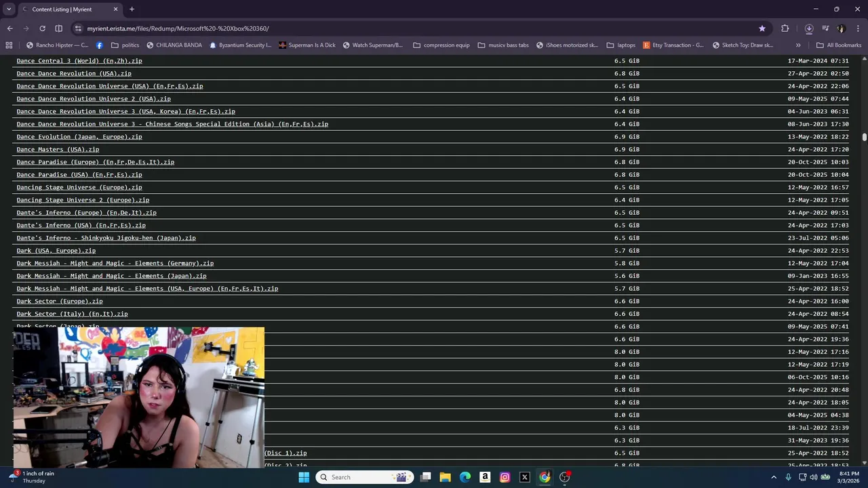This screenshot has width=868, height=488.
Task: View site information icon in address bar
Action: pyautogui.click(x=78, y=28)
